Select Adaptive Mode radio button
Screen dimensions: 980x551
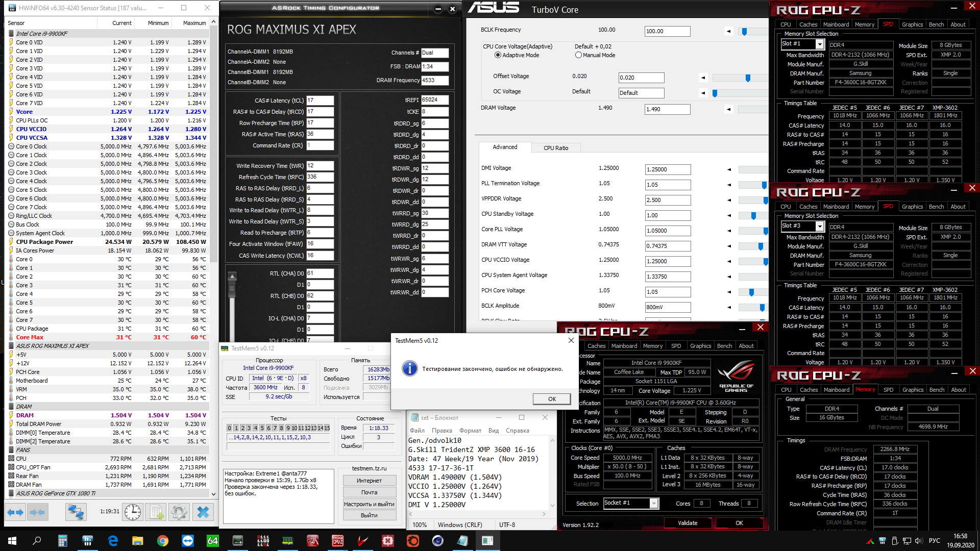pyautogui.click(x=498, y=55)
